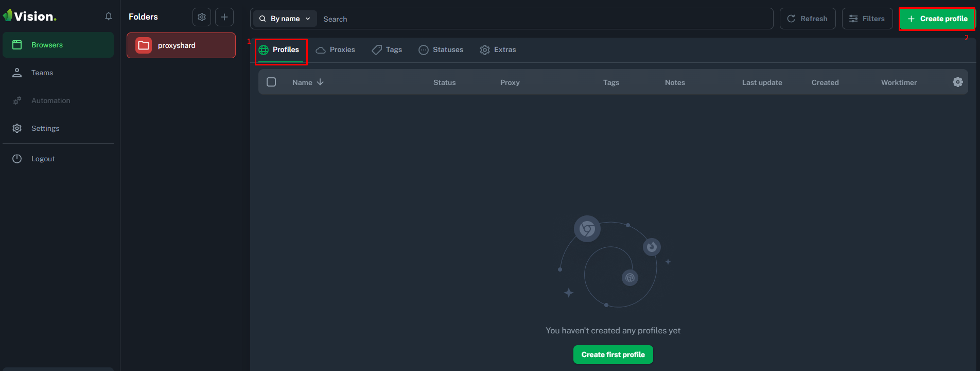The width and height of the screenshot is (980, 371).
Task: Log out using the Logout item
Action: coord(43,159)
